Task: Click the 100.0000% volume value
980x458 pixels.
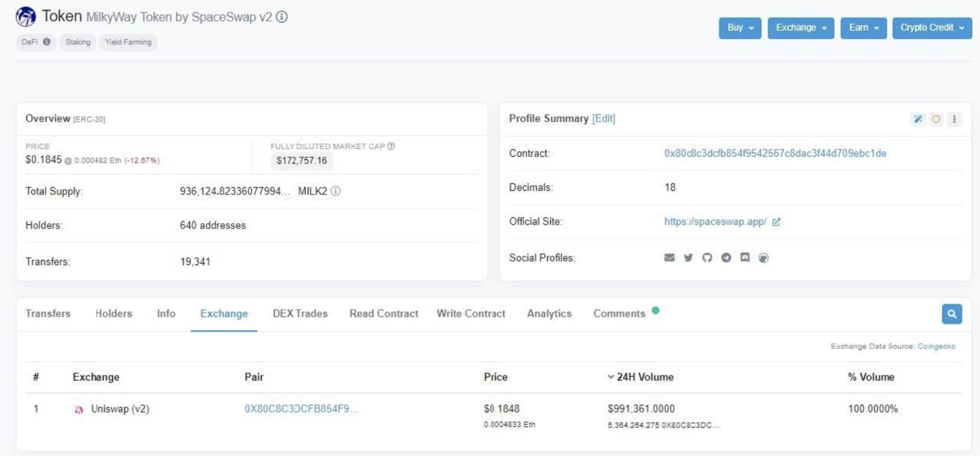Action: tap(873, 409)
